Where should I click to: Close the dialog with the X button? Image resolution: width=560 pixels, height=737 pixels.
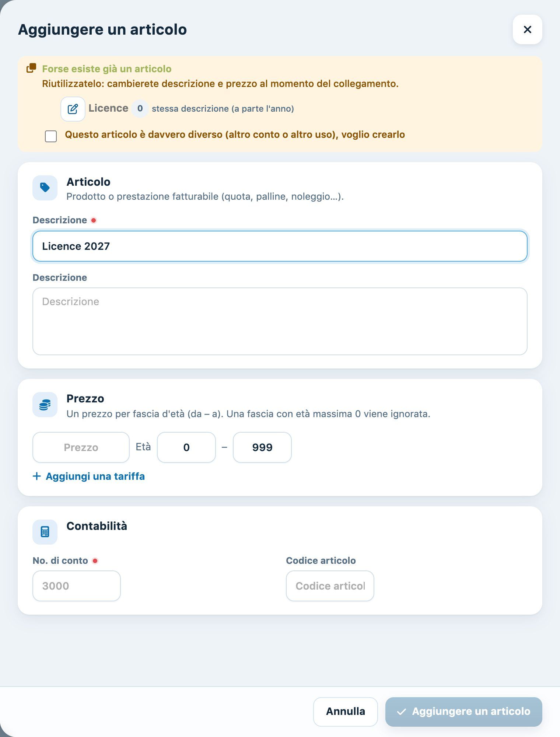(x=528, y=29)
